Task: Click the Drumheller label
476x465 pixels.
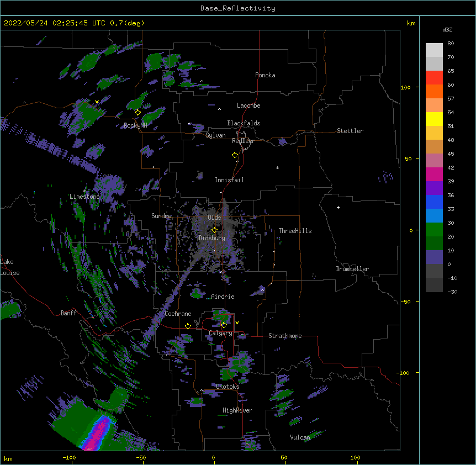Action: [352, 269]
